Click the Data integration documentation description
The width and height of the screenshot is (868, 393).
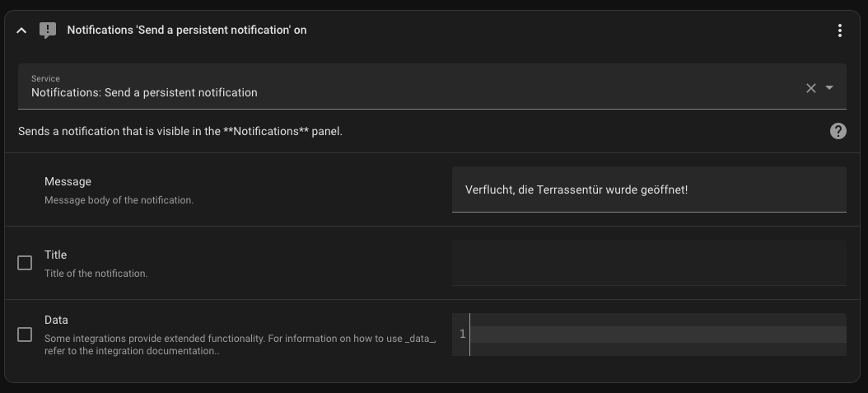[x=239, y=344]
